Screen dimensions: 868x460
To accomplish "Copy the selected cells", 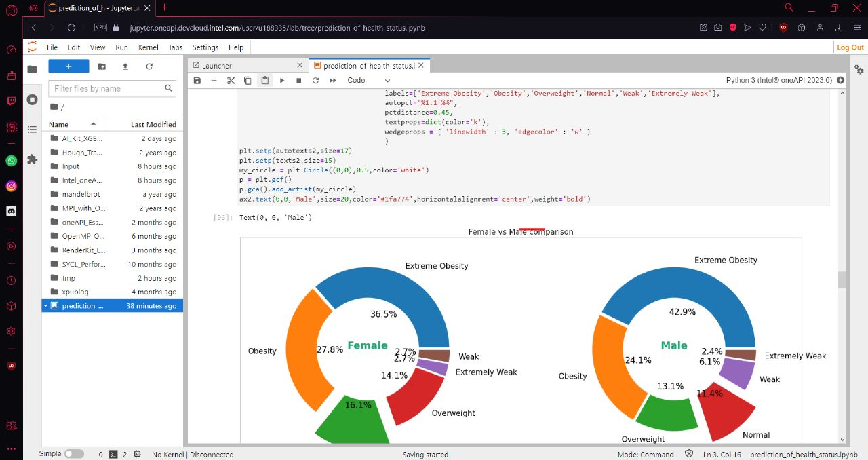I will tap(248, 80).
